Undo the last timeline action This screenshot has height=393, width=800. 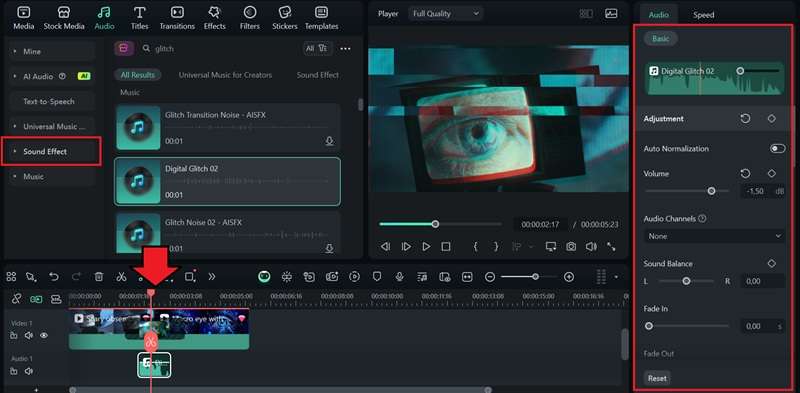(54, 277)
